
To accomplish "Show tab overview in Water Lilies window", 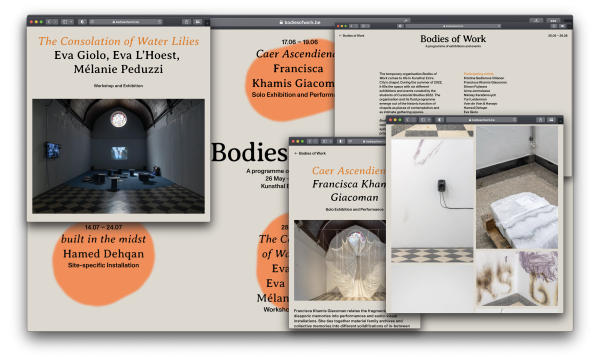I will tap(197, 22).
